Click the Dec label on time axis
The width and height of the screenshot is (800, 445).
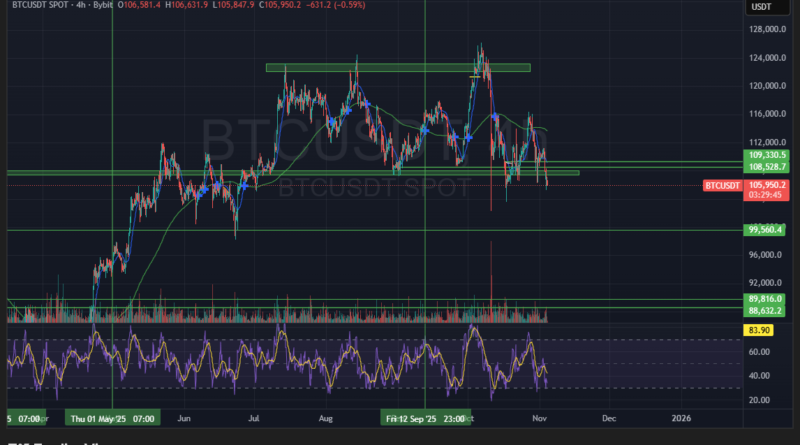point(608,417)
